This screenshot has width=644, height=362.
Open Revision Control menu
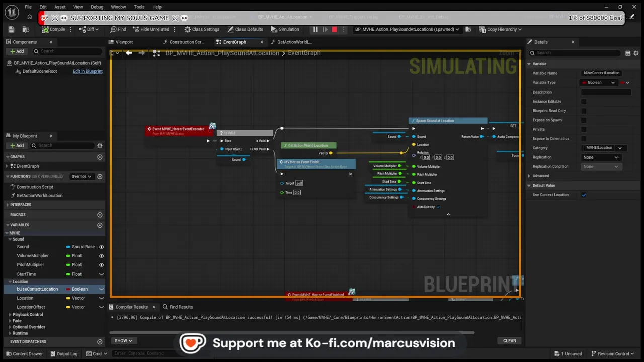(x=613, y=354)
